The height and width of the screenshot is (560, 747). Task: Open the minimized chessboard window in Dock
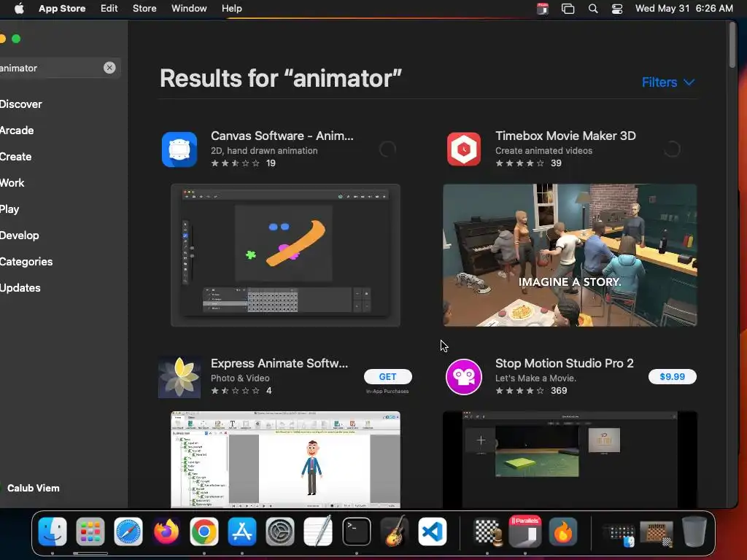pyautogui.click(x=657, y=533)
